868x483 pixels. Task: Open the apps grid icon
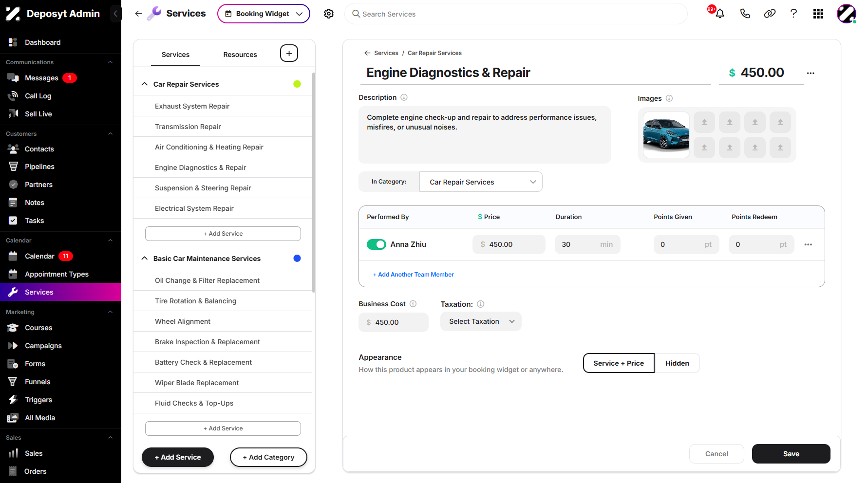point(818,14)
